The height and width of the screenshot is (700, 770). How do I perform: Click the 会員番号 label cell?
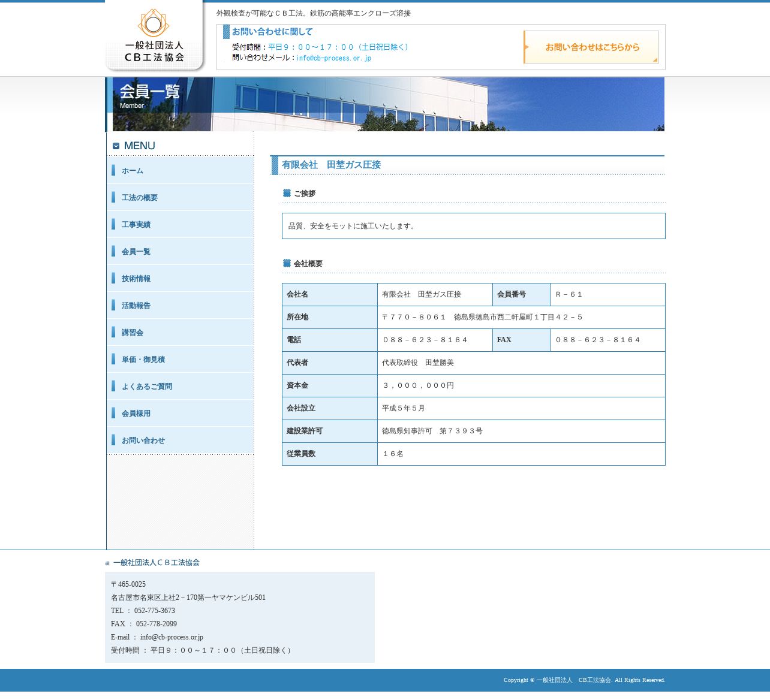point(521,294)
